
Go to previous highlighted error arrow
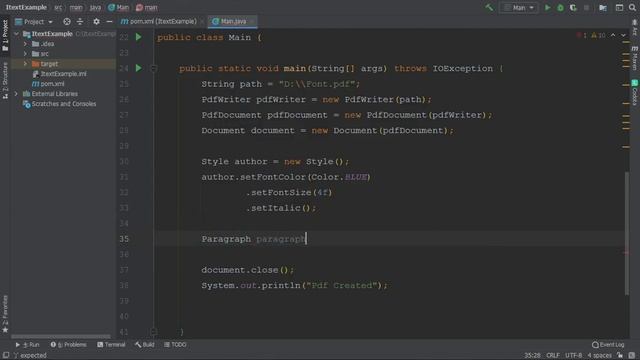pyautogui.click(x=613, y=36)
